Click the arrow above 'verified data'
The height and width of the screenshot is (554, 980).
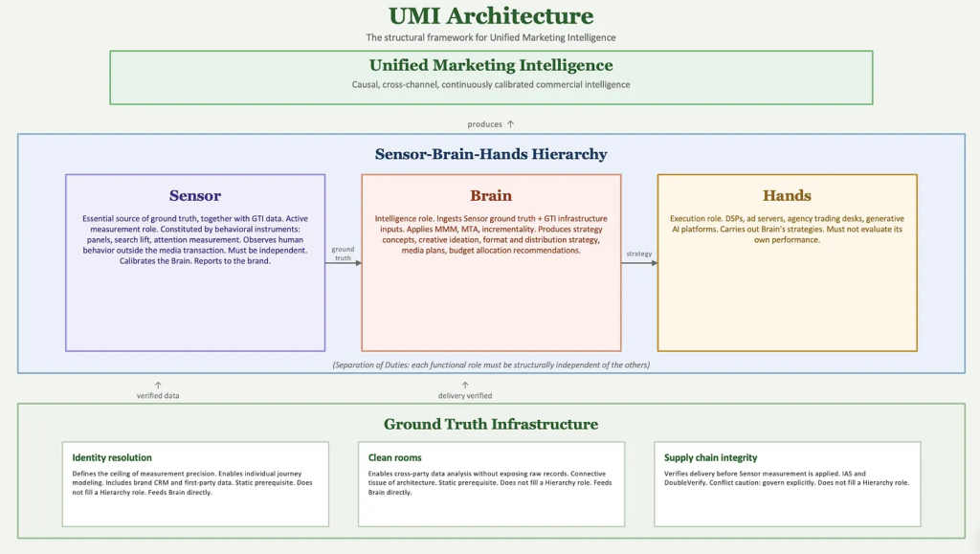pos(158,386)
